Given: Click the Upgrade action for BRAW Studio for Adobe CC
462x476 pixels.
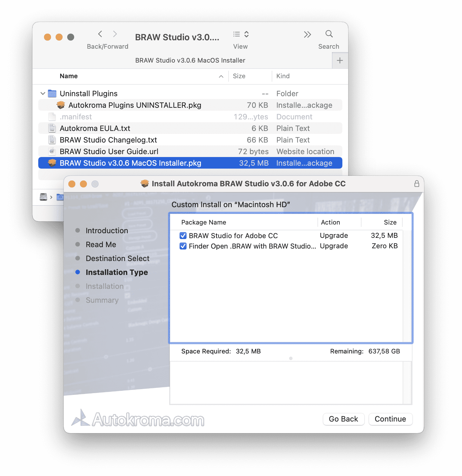Looking at the screenshot, I should pos(334,236).
